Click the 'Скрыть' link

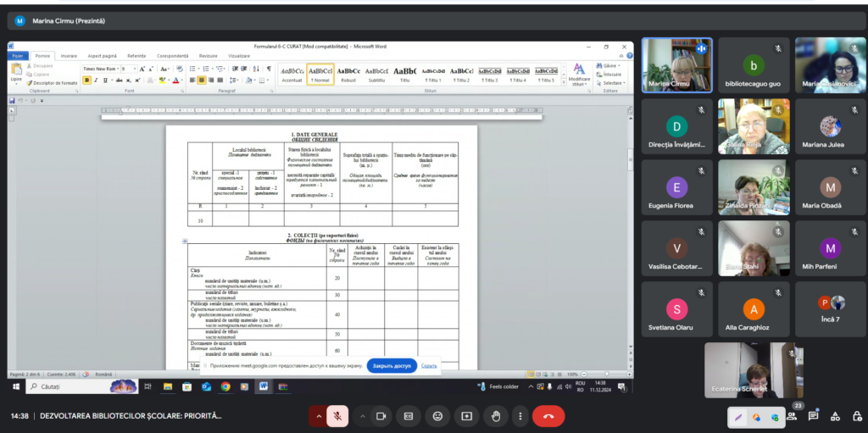coord(429,366)
